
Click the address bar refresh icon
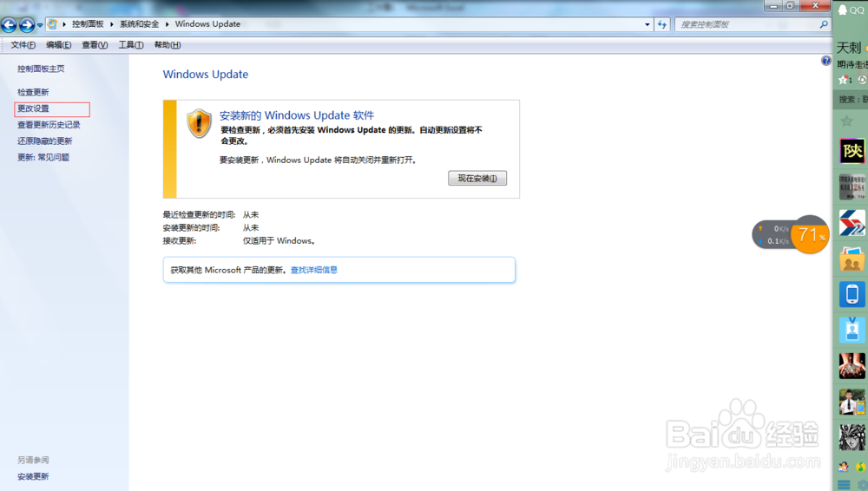[662, 24]
